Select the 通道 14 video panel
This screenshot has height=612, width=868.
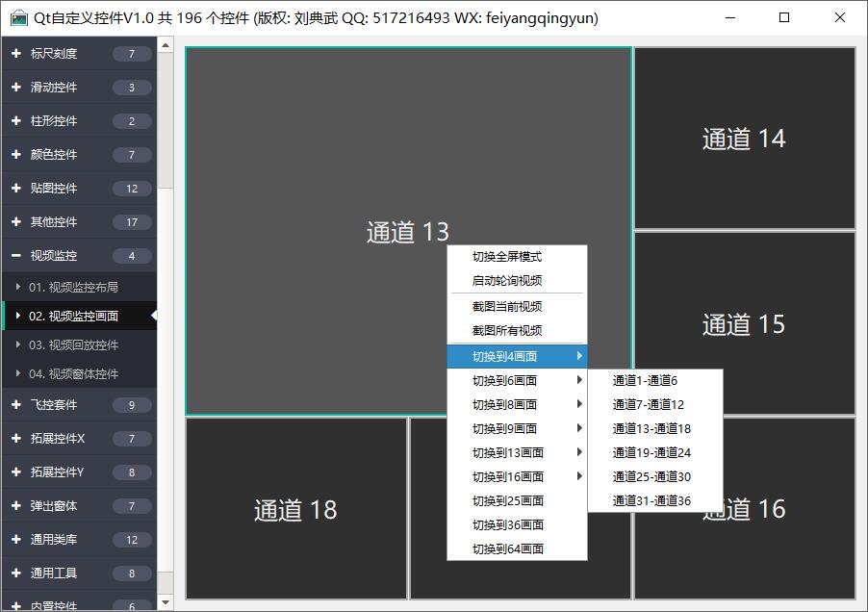[744, 139]
